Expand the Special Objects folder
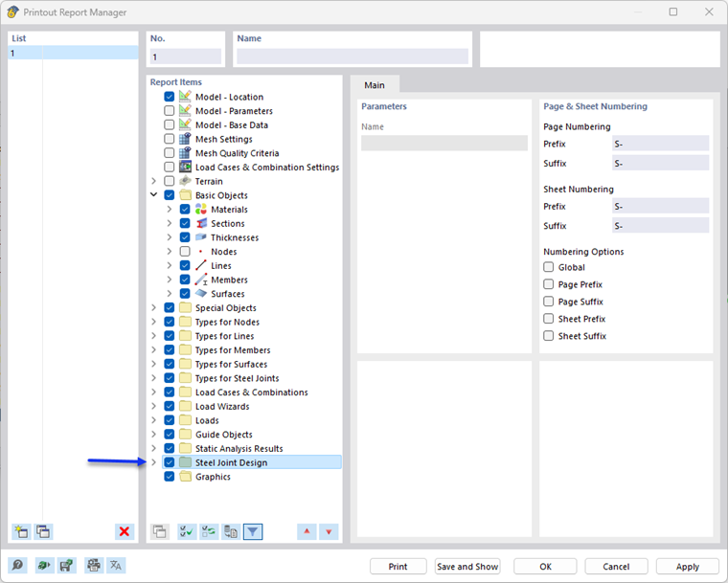Image resolution: width=728 pixels, height=583 pixels. tap(153, 307)
